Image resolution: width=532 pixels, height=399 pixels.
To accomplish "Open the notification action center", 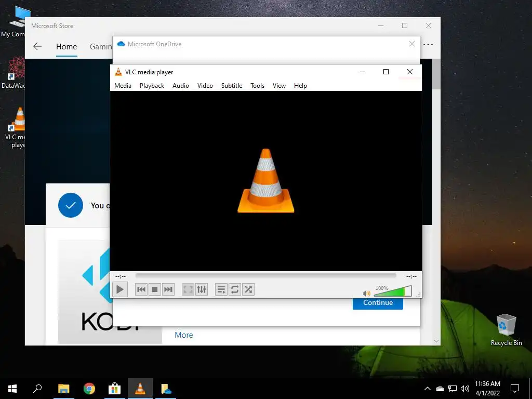I will click(515, 389).
